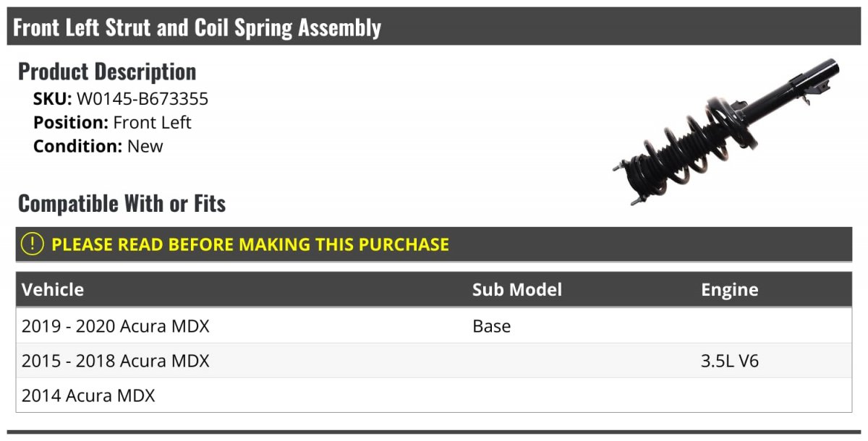The width and height of the screenshot is (868, 441).
Task: Click the 'SKU:' label
Action: pos(52,99)
